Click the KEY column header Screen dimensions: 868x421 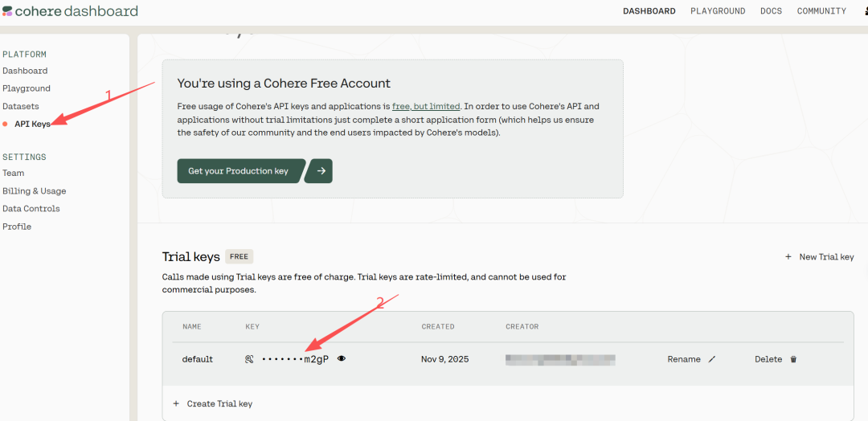click(x=252, y=326)
